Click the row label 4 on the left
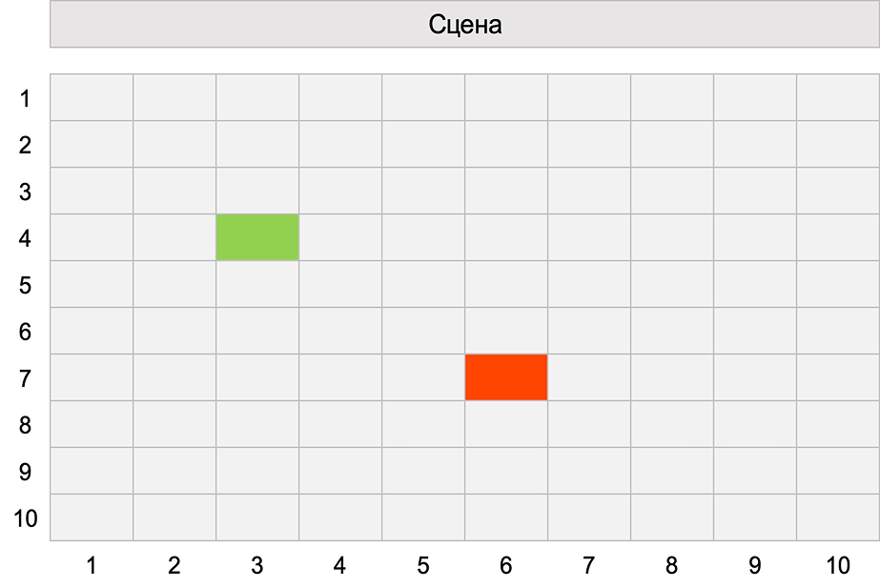The image size is (880, 588). coord(26,238)
